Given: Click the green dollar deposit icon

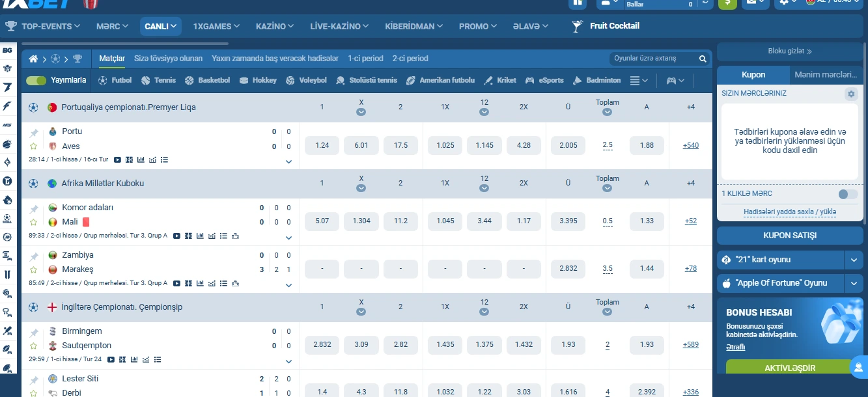Looking at the screenshot, I should click(727, 3).
